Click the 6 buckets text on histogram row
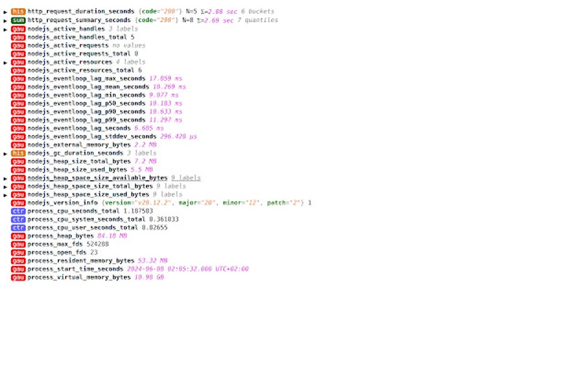 (x=258, y=12)
